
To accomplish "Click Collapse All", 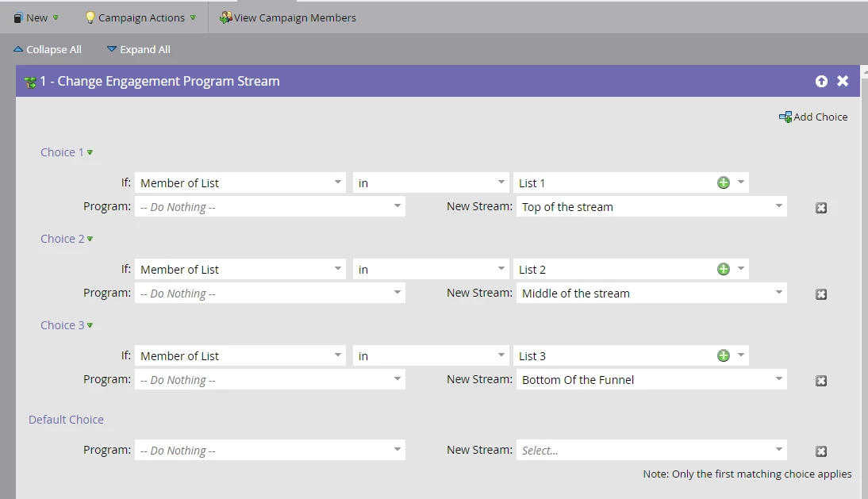I will 47,49.
